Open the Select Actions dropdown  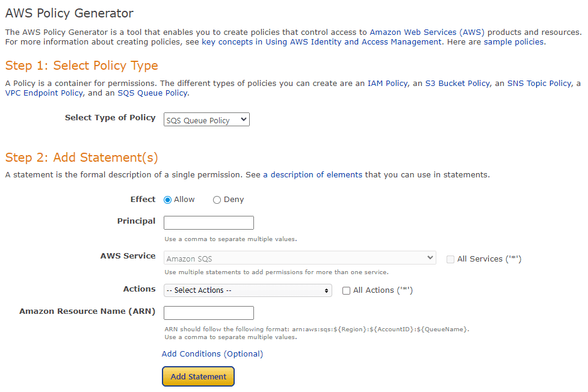tap(248, 290)
